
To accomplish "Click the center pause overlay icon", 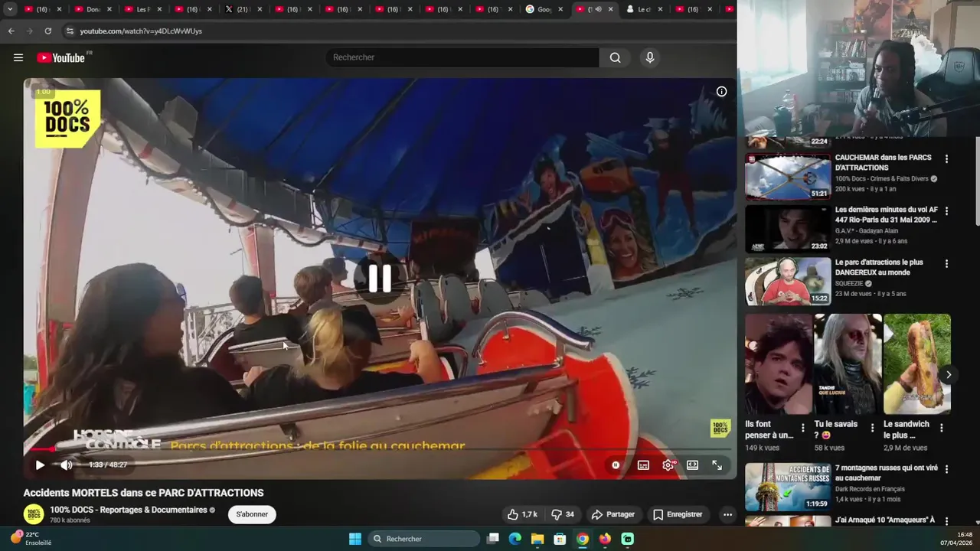I will click(380, 279).
